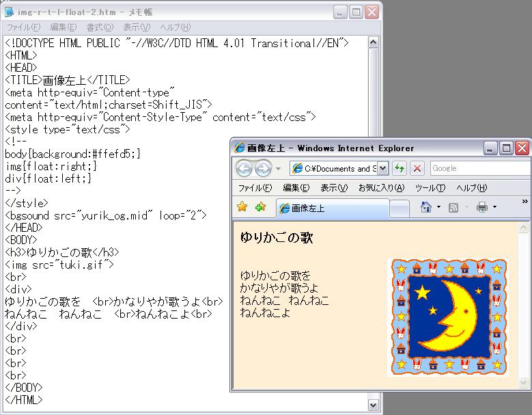Viewport: 532px width, 415px height.
Task: Click the <img src="tuki.gif"> line in Notepad
Action: click(59, 264)
